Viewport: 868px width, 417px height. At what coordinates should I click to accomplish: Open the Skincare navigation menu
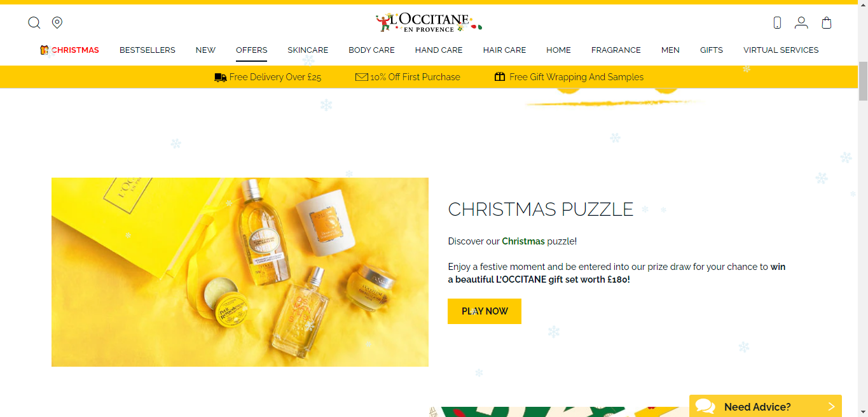[308, 50]
